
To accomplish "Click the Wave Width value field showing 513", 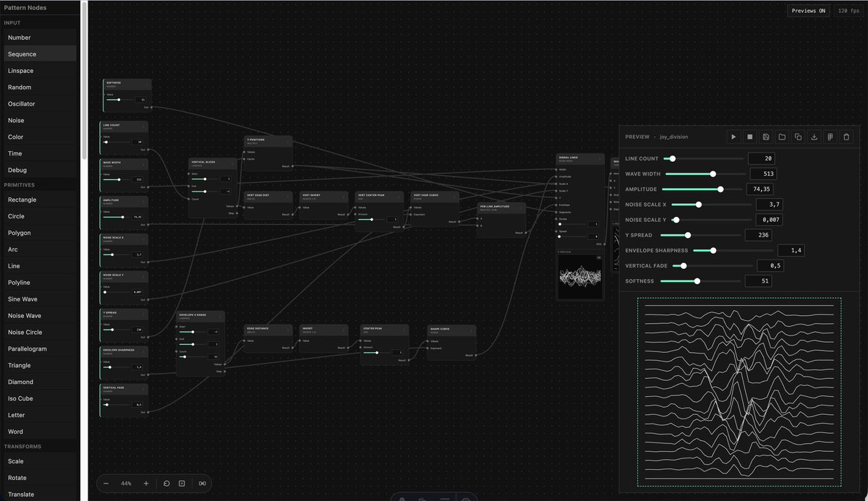I will 765,174.
